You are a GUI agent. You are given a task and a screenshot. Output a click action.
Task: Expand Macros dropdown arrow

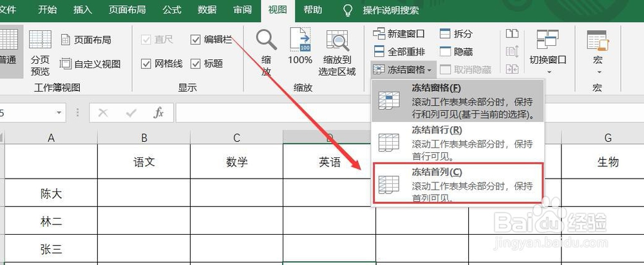pos(598,72)
